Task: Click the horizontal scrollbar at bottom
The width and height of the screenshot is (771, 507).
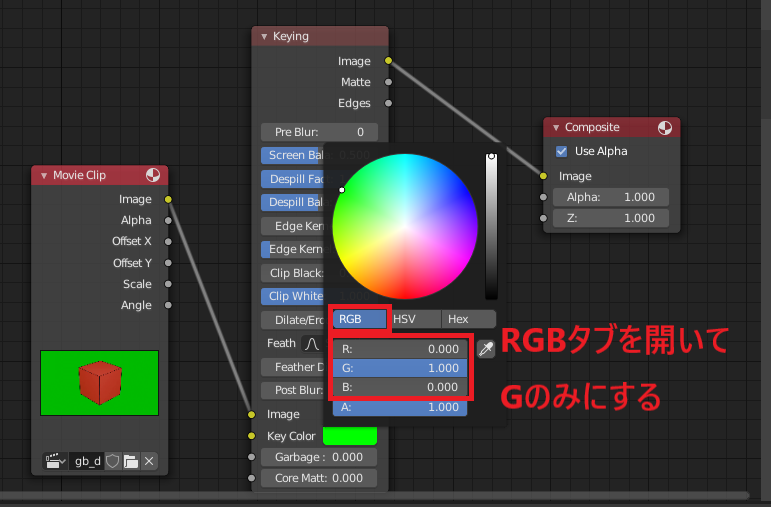Action: [x=375, y=495]
